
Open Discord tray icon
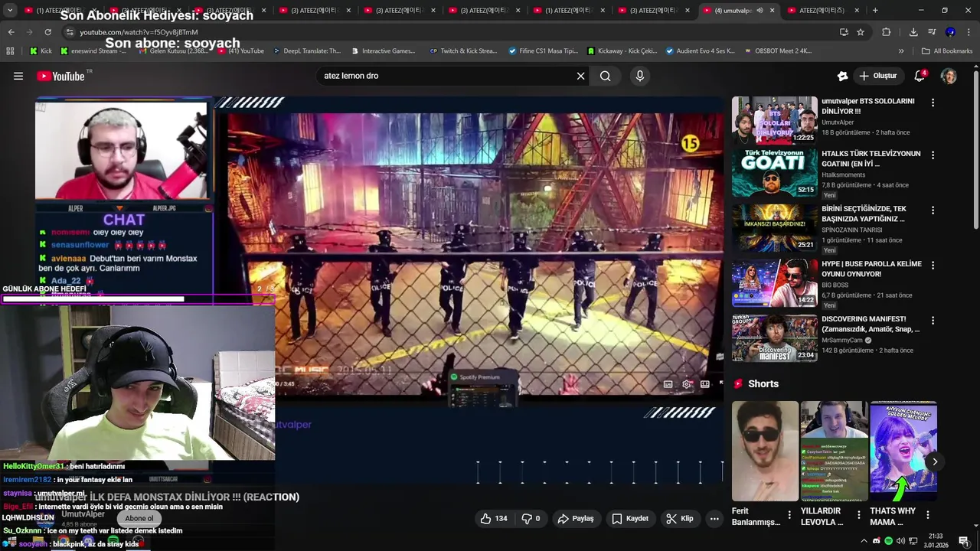877,541
